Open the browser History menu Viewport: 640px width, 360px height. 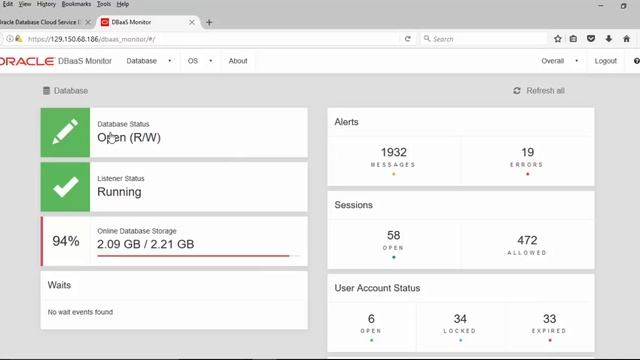(x=46, y=4)
